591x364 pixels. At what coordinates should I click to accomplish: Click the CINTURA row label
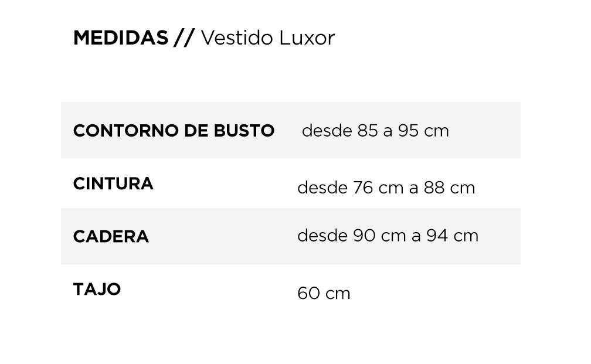(x=113, y=184)
